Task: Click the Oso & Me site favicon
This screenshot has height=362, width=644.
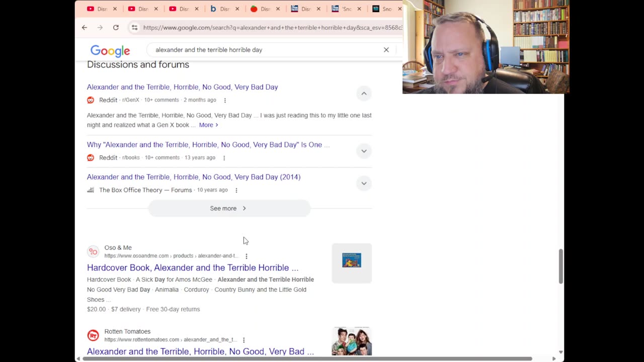Action: 93,251
